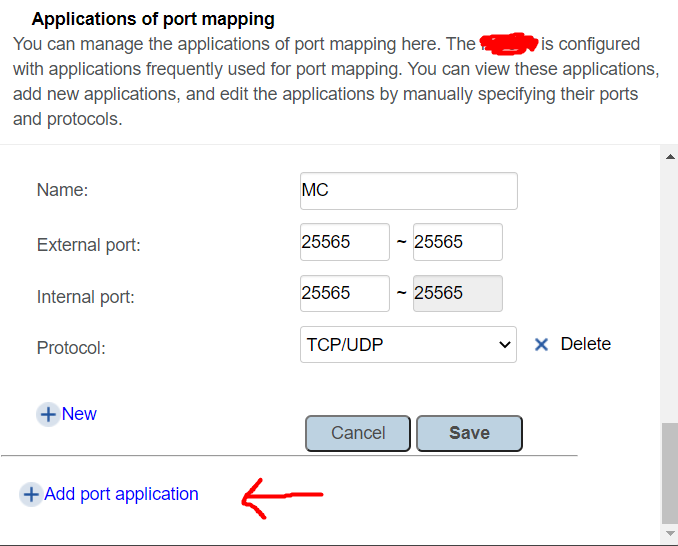Click the Applications of port mapping heading
This screenshot has width=678, height=546.
pyautogui.click(x=153, y=19)
